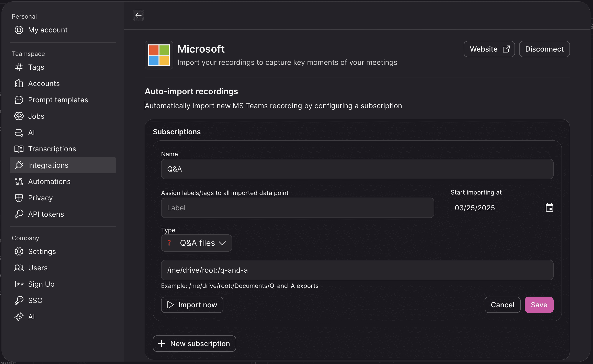Click the plus icon on New subscription
The width and height of the screenshot is (593, 364).
162,344
